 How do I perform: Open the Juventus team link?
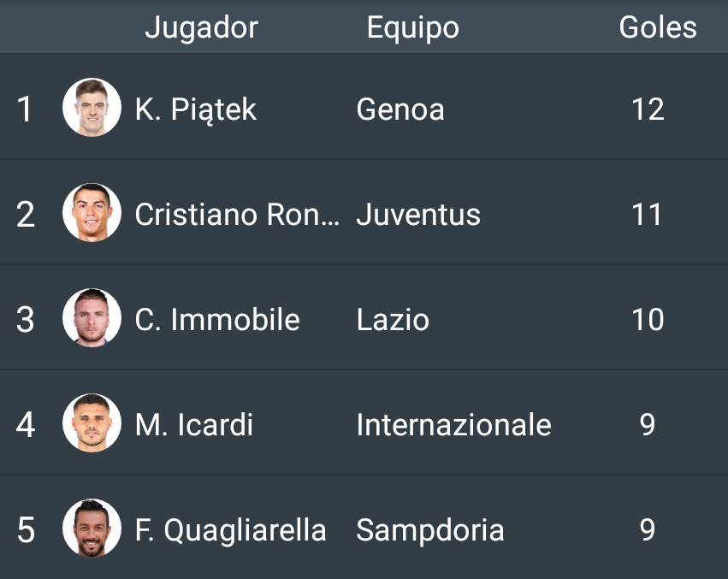(418, 215)
